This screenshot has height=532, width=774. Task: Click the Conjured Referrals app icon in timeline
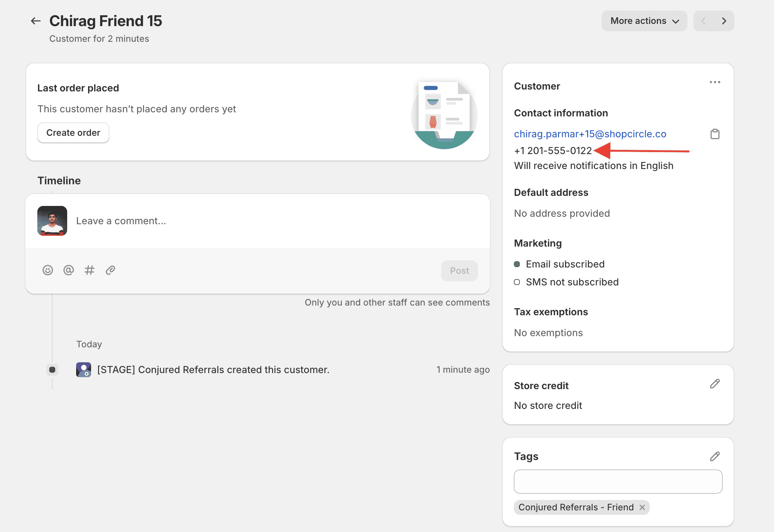coord(84,370)
